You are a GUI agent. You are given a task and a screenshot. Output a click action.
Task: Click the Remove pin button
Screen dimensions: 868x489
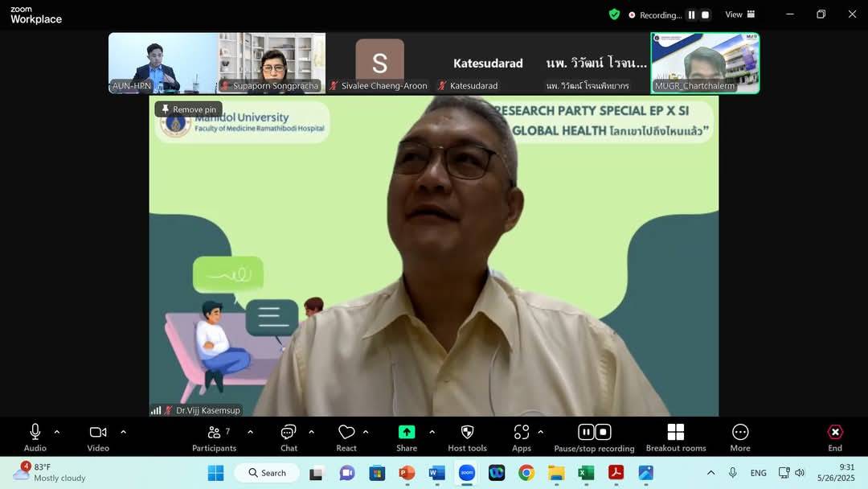[189, 109]
